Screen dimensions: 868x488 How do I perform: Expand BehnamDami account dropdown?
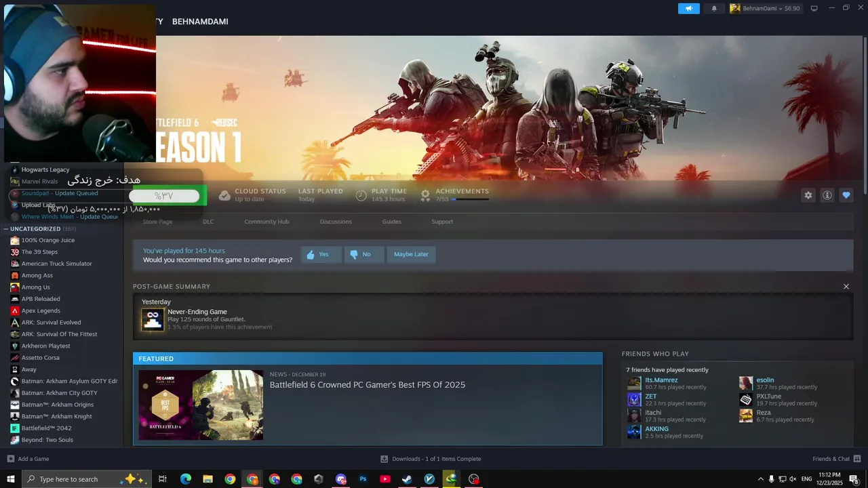(x=765, y=9)
